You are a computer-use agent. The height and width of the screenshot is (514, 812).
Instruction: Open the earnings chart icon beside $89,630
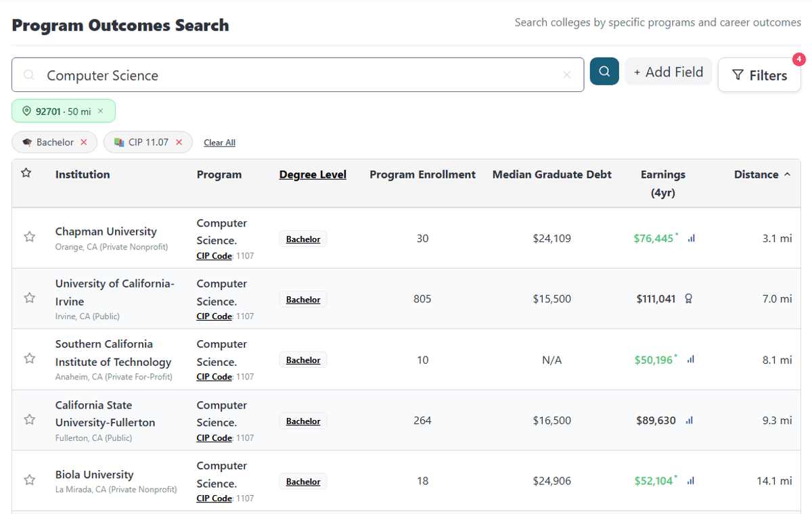tap(690, 420)
